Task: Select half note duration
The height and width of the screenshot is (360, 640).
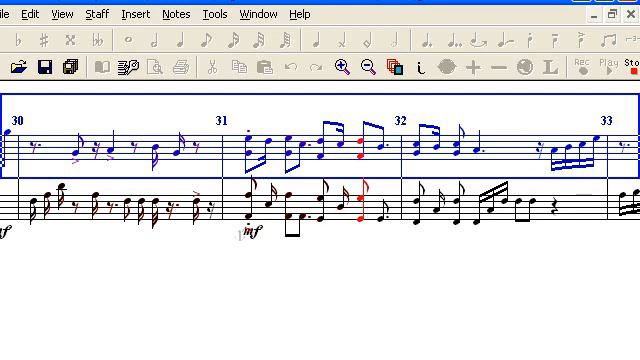Action: pos(154,40)
